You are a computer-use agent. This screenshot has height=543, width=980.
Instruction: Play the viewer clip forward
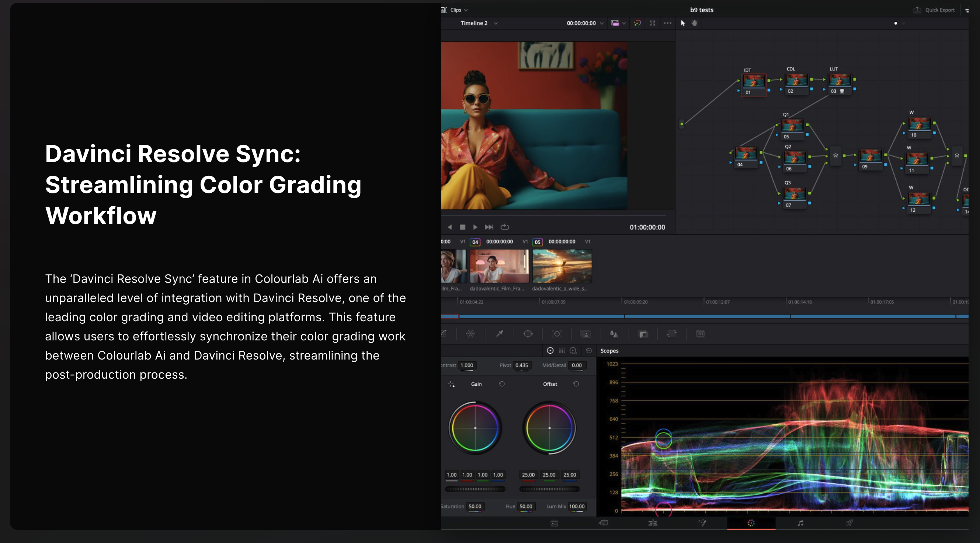tap(475, 227)
